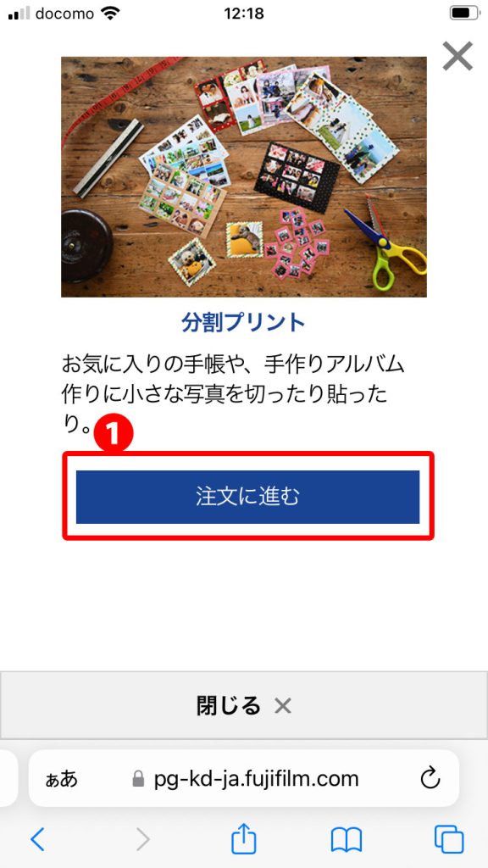Go back with the Safari back arrow
The height and width of the screenshot is (868, 488).
[x=37, y=839]
